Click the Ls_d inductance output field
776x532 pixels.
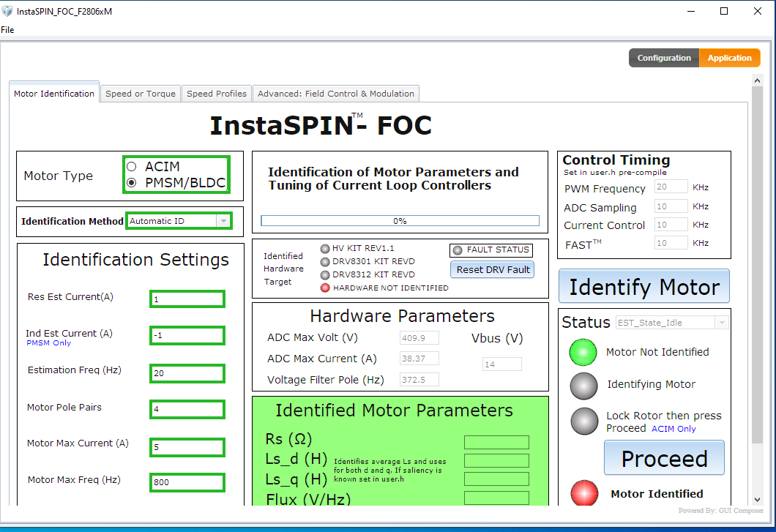click(x=496, y=461)
